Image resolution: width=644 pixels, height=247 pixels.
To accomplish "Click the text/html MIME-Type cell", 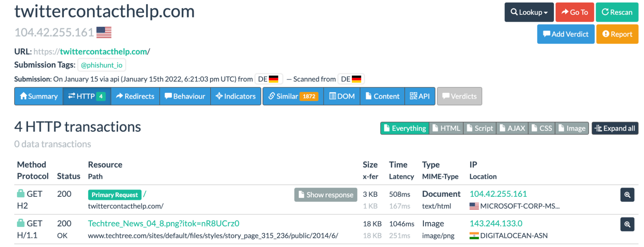I will (437, 206).
